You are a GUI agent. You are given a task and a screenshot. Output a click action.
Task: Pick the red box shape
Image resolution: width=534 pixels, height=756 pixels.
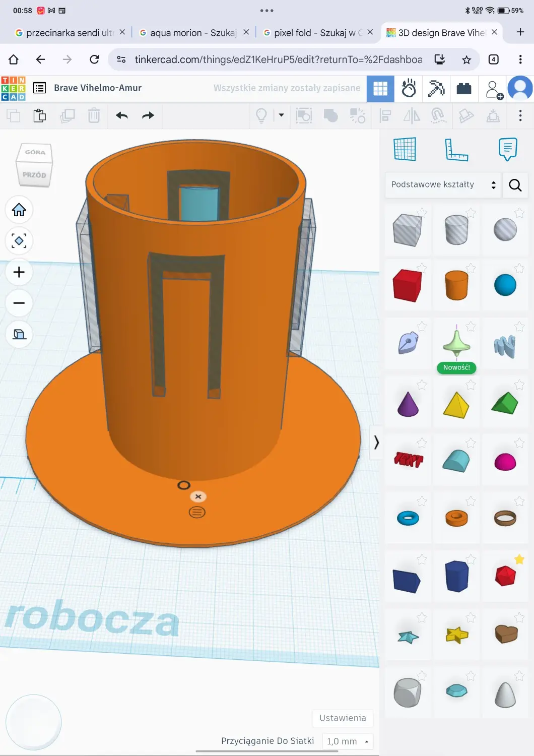(408, 285)
